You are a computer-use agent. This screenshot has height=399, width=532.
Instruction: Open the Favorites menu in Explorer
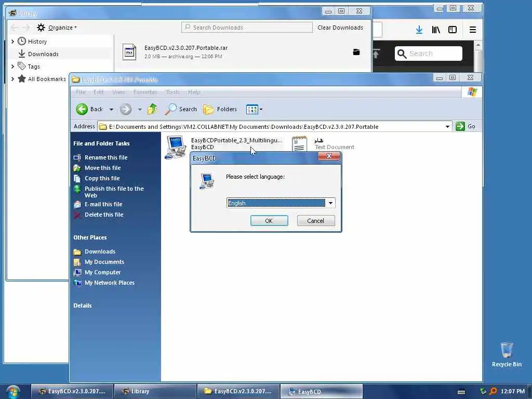click(145, 92)
